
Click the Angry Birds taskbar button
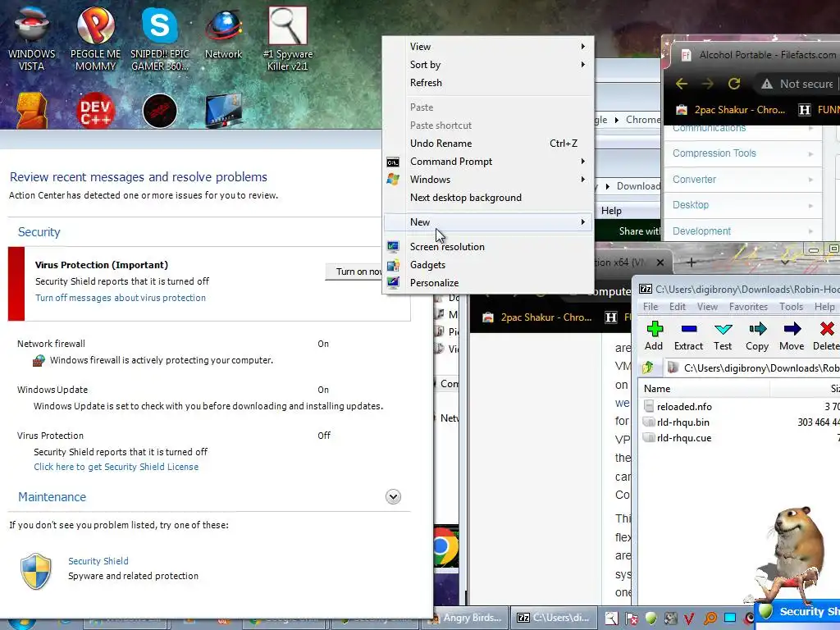[465, 618]
